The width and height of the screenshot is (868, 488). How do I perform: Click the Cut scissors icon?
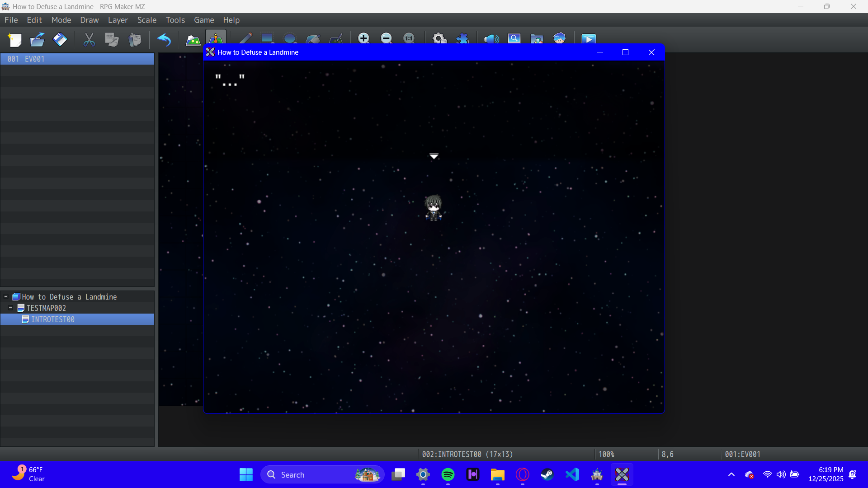[x=89, y=40]
